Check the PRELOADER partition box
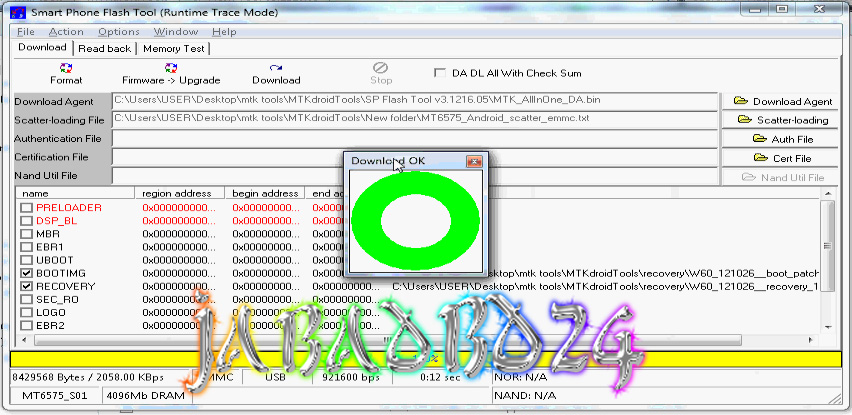The image size is (852, 415). 26,208
